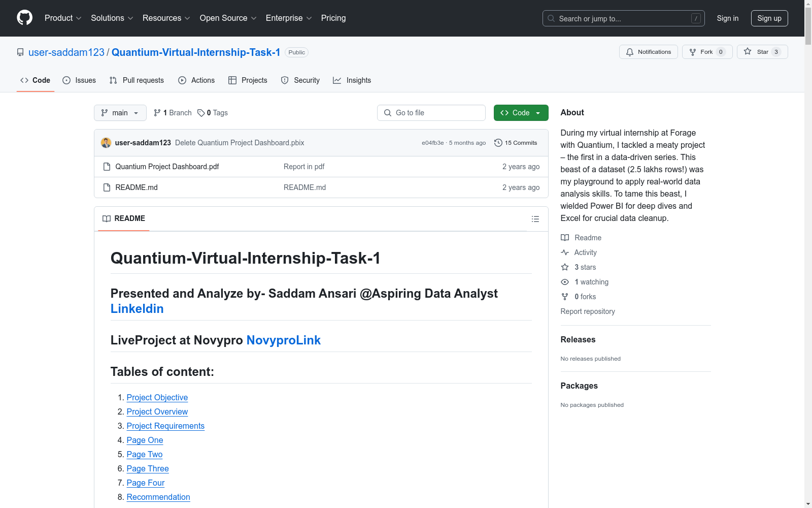Jump to Recommendation section

coord(158,497)
